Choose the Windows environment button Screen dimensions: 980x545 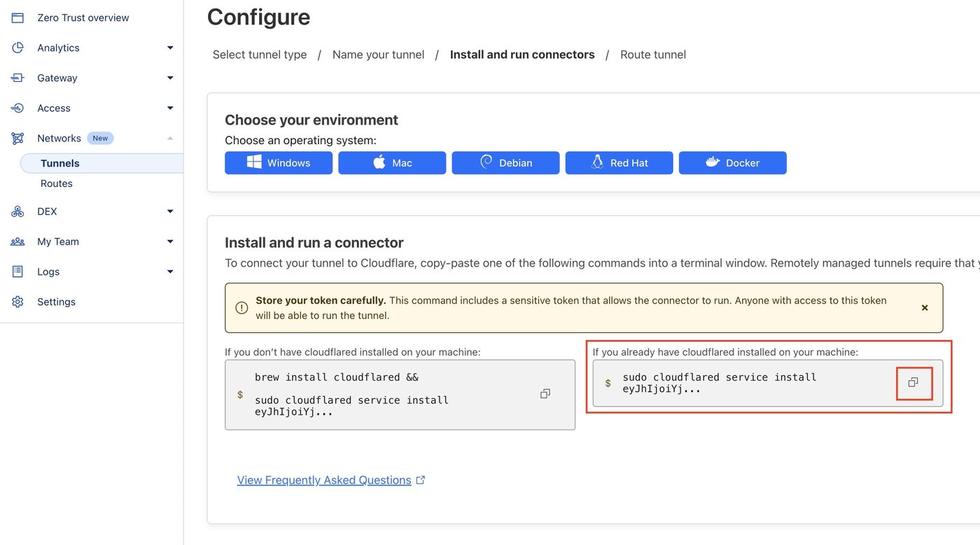(279, 163)
